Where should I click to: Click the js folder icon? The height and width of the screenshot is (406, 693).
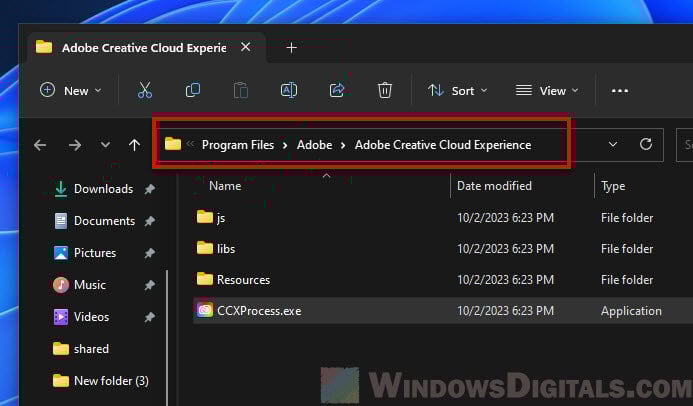205,217
